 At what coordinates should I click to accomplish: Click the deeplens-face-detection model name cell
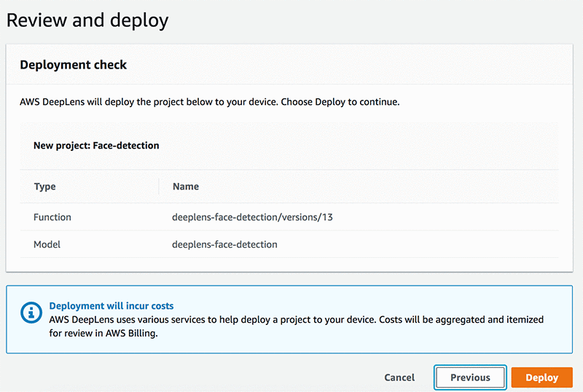(x=224, y=244)
